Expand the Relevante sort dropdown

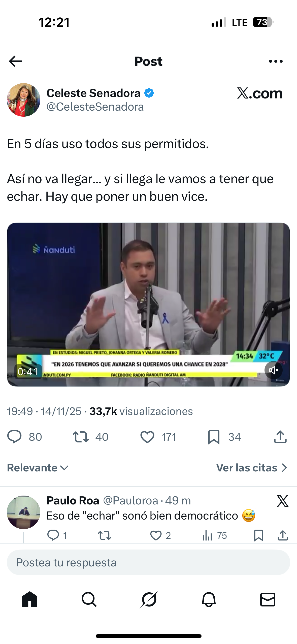coord(38,468)
